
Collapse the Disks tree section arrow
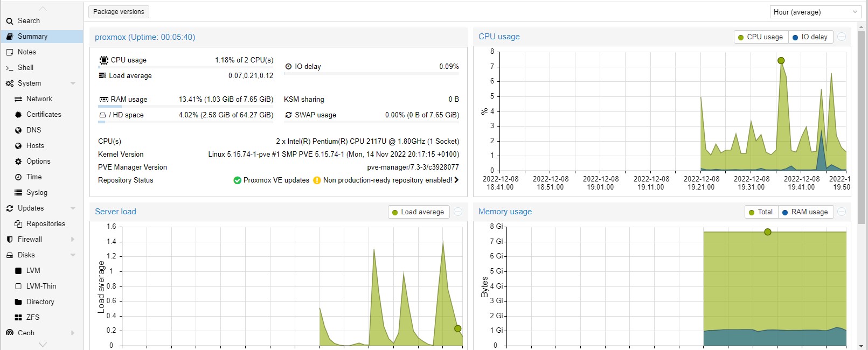[73, 255]
